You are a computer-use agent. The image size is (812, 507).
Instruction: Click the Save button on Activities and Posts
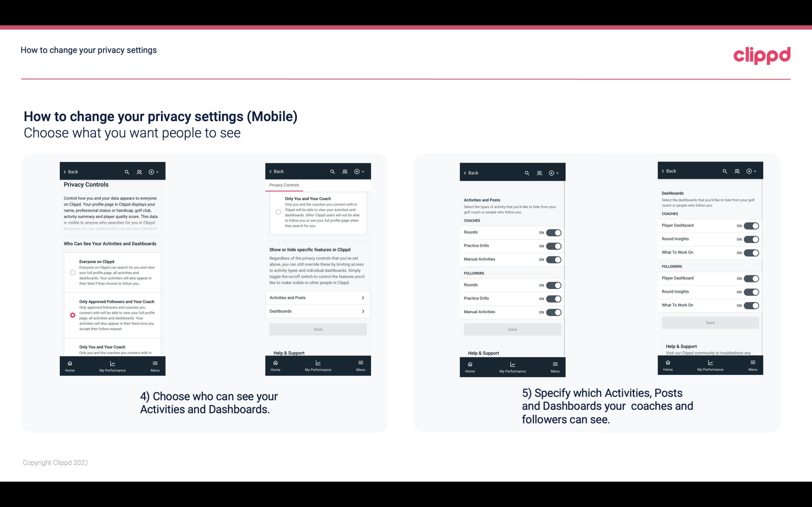[512, 329]
